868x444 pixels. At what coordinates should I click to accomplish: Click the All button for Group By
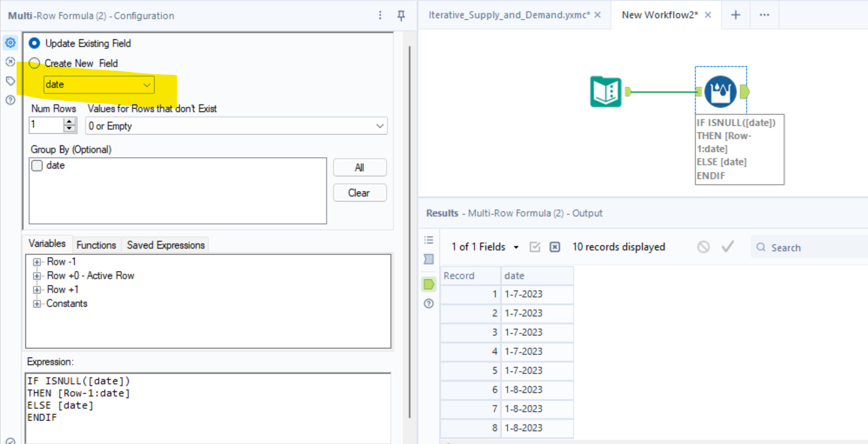[x=359, y=168]
